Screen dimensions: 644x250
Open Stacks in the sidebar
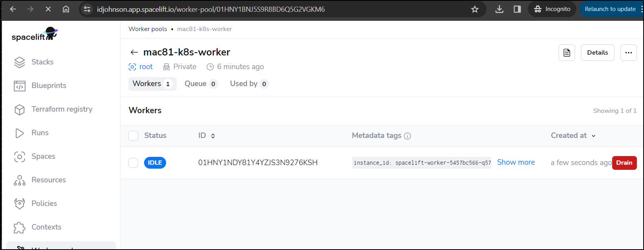[x=43, y=62]
